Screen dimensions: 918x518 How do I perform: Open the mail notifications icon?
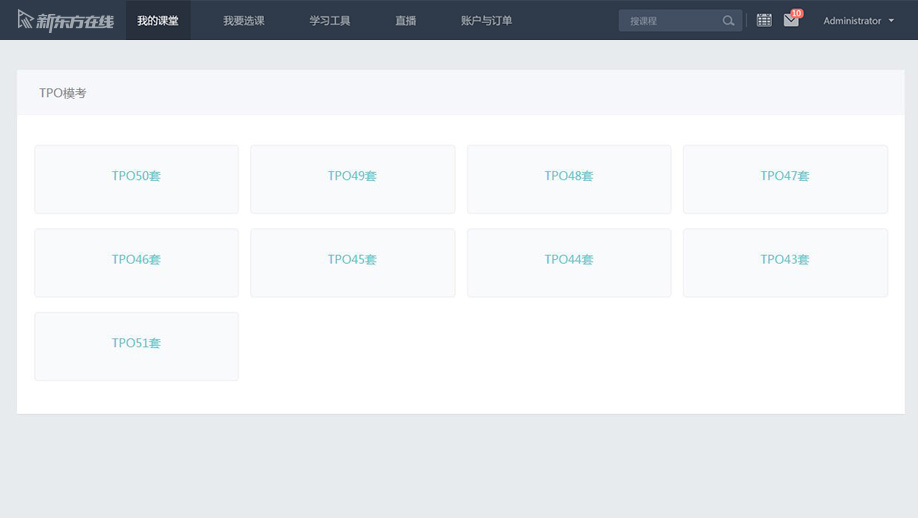pos(791,20)
